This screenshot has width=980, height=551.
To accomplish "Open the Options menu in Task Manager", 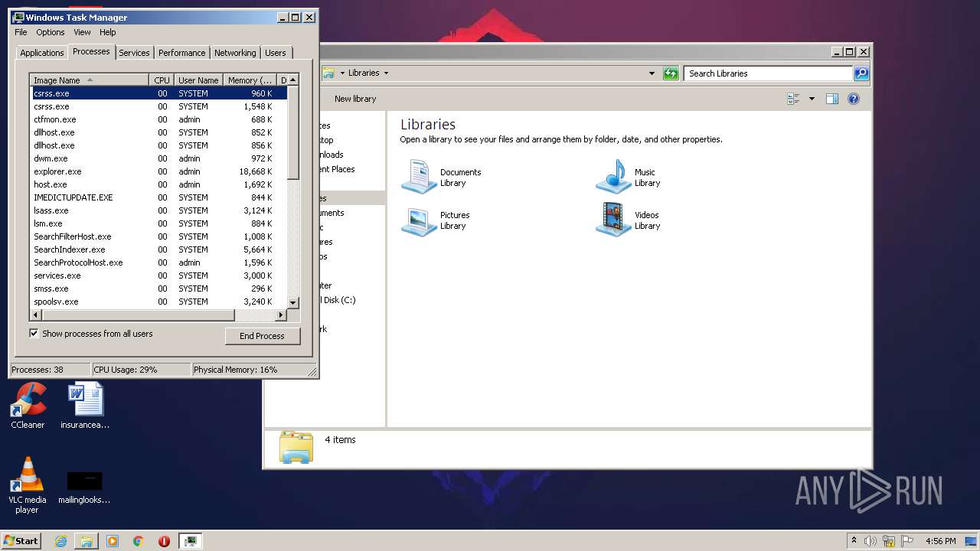I will [51, 32].
